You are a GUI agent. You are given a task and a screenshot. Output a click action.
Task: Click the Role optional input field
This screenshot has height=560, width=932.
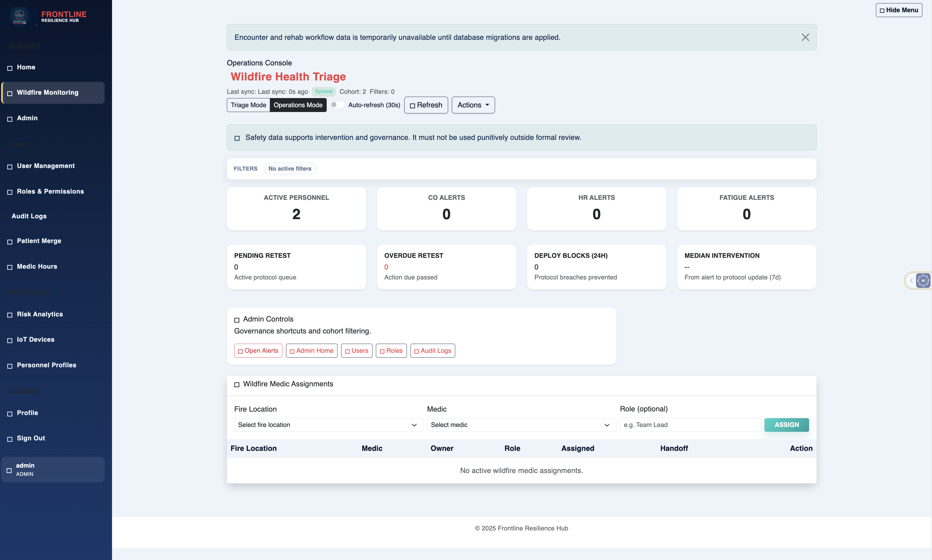click(690, 425)
